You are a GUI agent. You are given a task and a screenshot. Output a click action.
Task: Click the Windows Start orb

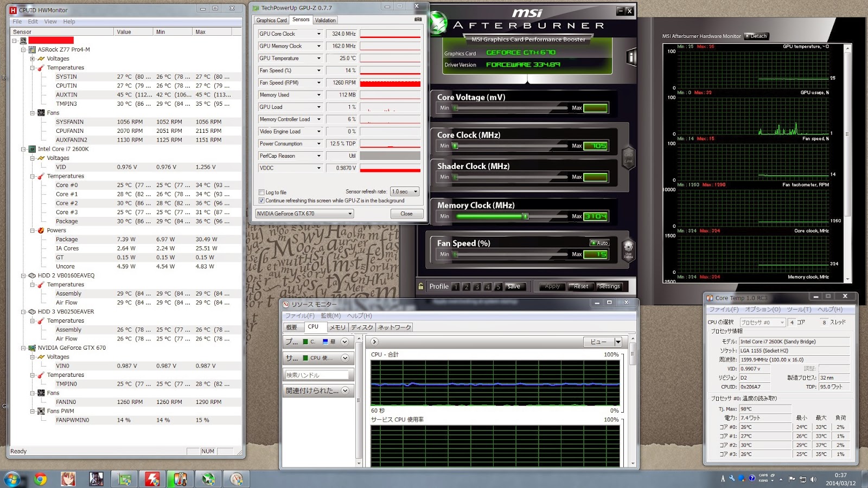click(12, 479)
